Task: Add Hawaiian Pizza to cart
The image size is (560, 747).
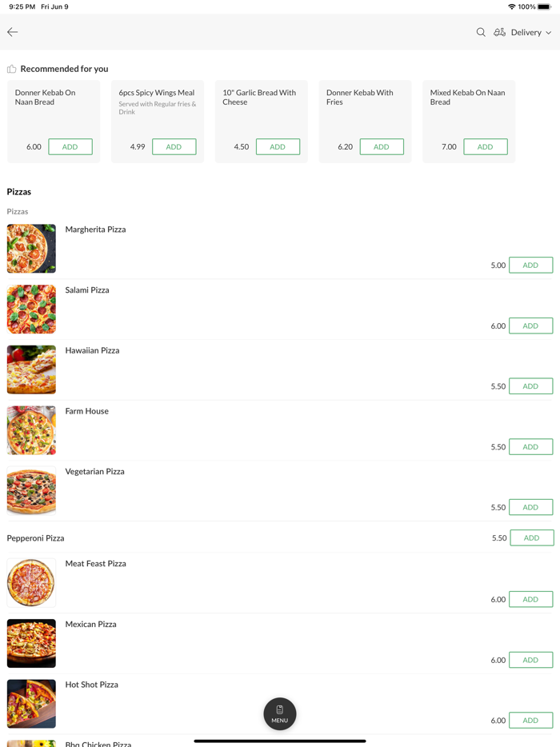Action: [530, 385]
